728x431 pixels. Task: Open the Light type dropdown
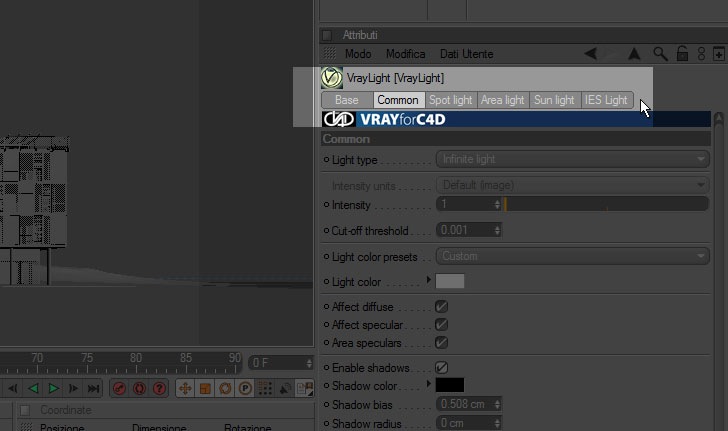point(572,159)
